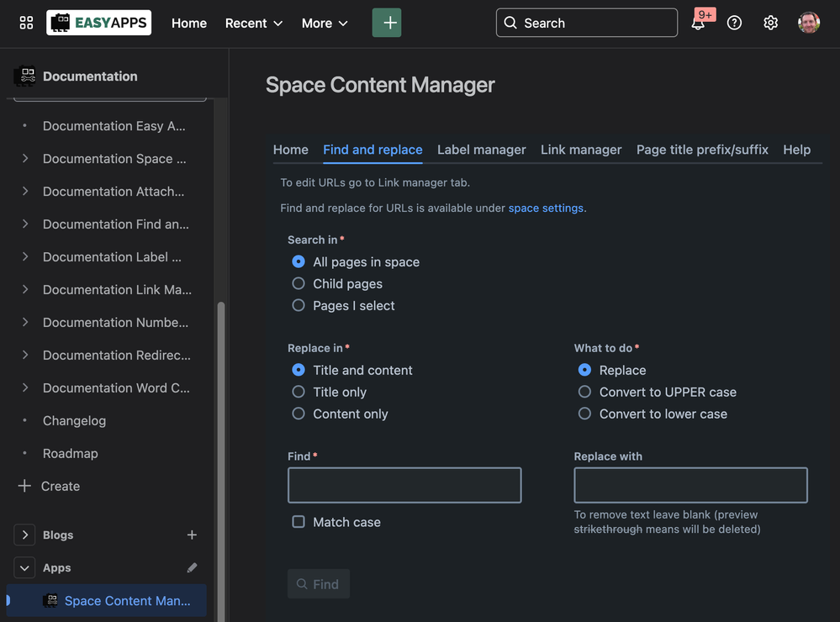Click the pencil edit icon beside Apps

[192, 567]
